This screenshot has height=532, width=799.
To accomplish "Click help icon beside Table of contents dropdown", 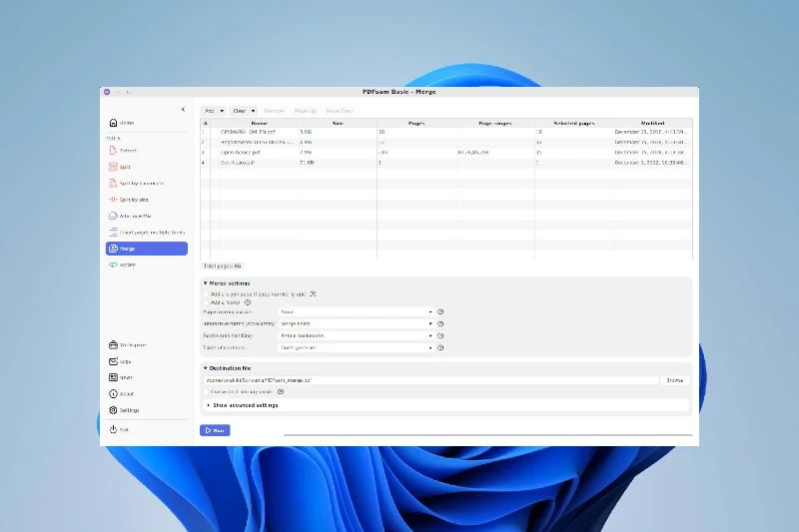I will click(x=440, y=348).
